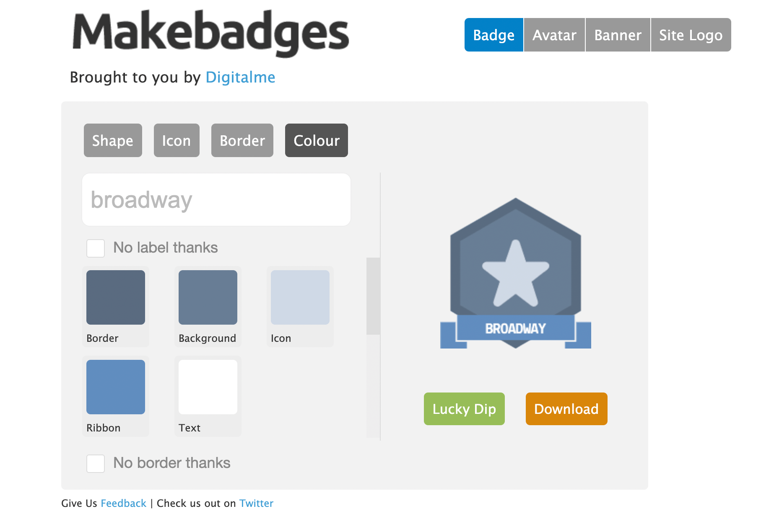Choose the white Text colour swatch

[x=208, y=387]
